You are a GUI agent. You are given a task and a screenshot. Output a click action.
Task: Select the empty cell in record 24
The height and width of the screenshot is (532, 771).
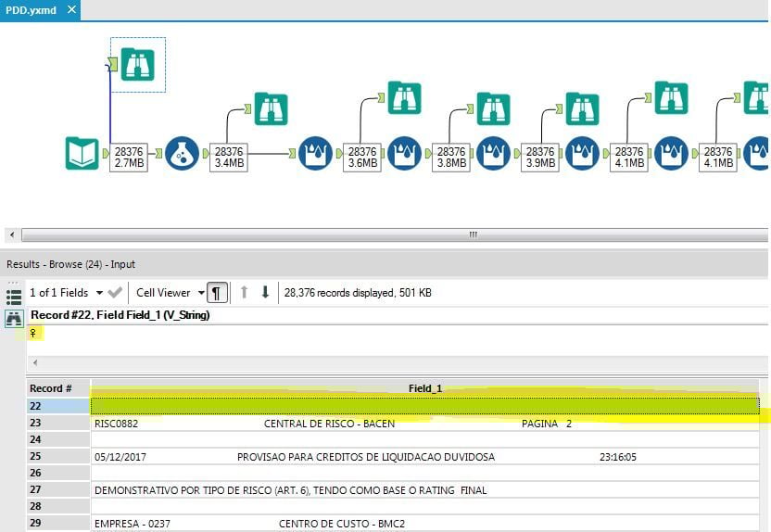425,440
